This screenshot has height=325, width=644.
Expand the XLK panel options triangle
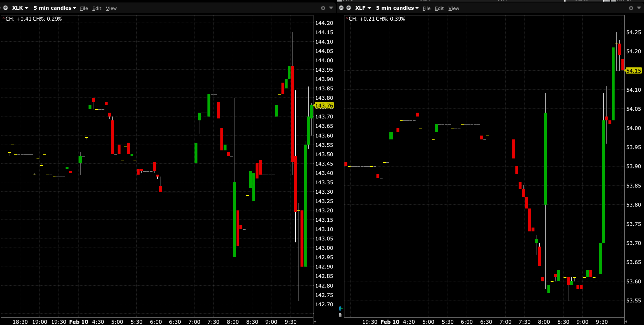(x=331, y=8)
